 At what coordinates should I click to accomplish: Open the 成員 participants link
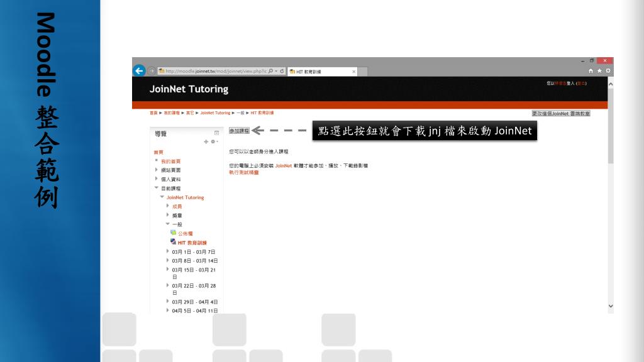[177, 206]
